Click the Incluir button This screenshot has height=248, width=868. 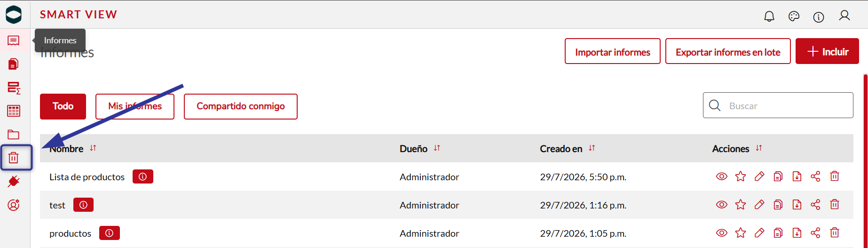click(827, 51)
